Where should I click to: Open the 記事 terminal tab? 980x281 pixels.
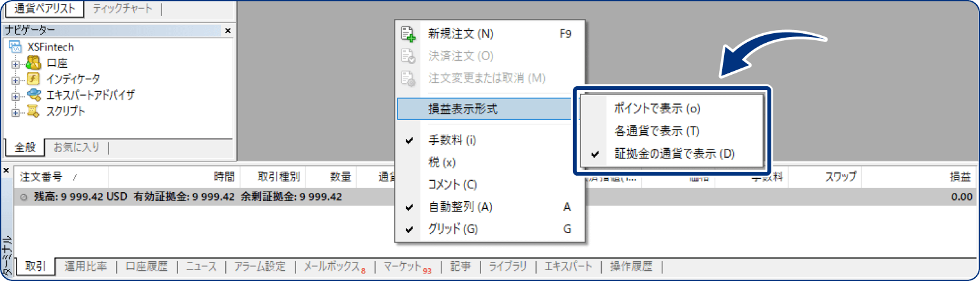tap(461, 266)
